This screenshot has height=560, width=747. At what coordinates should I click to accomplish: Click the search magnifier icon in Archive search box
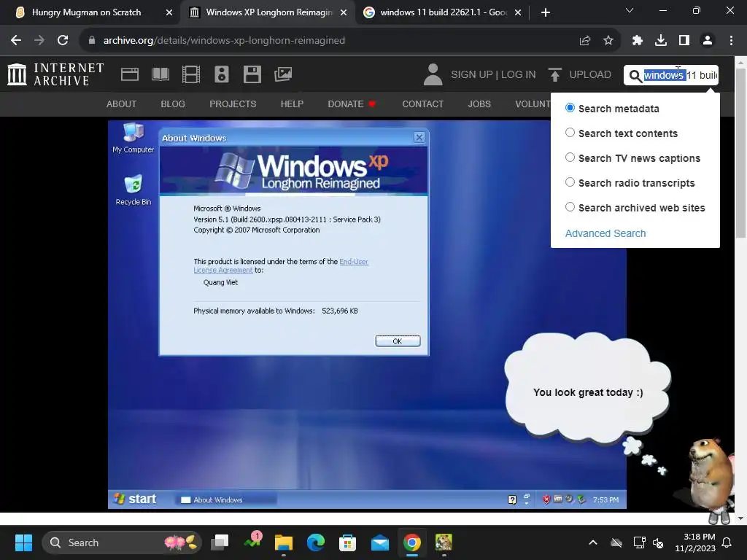click(x=635, y=75)
